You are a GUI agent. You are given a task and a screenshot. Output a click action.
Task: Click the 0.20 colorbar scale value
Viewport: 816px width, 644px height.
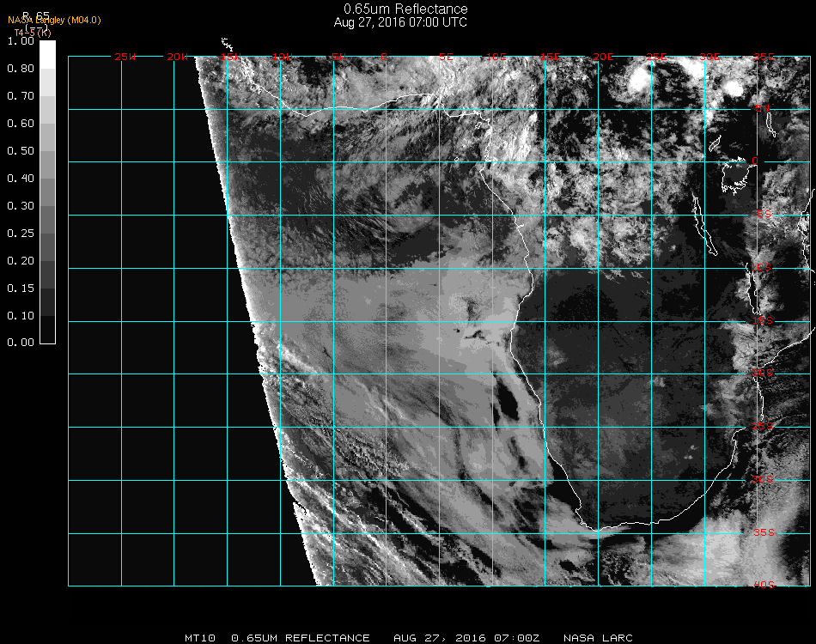(x=21, y=261)
